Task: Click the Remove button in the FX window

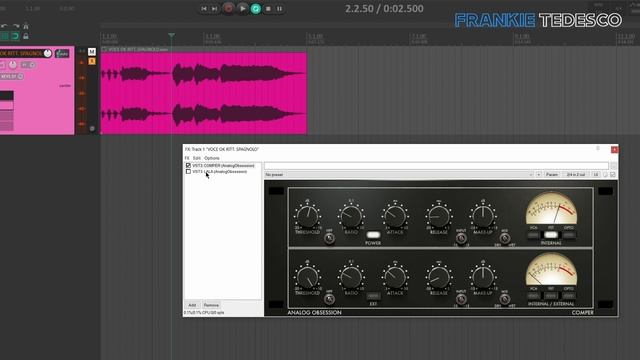Action: [x=211, y=305]
